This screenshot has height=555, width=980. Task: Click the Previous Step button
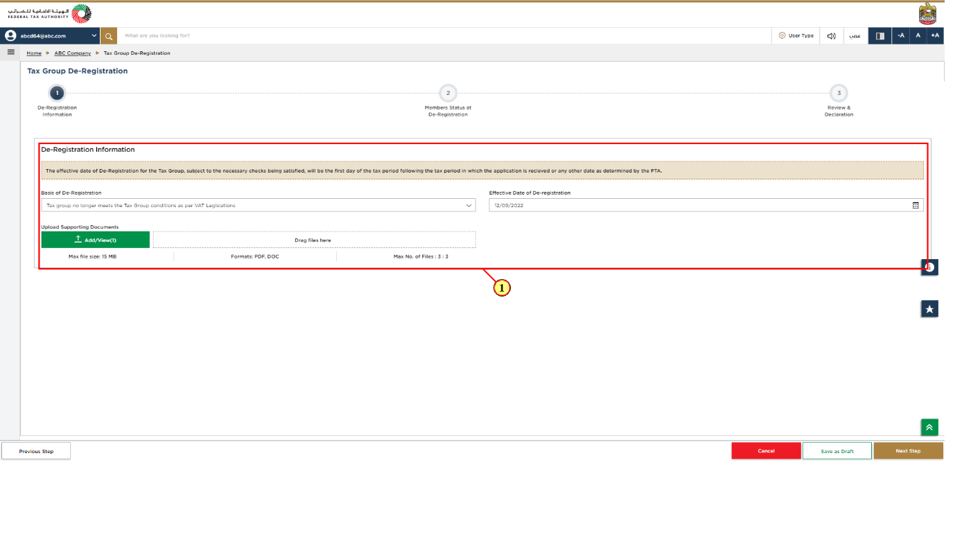point(36,451)
